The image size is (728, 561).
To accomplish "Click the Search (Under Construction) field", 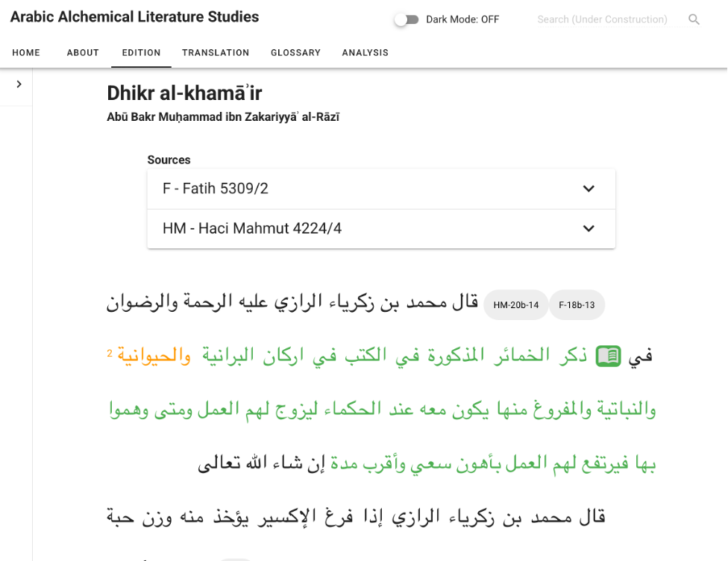I will click(x=602, y=19).
